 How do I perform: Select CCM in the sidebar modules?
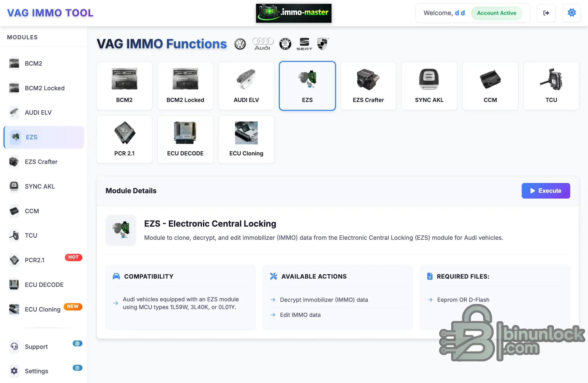32,211
